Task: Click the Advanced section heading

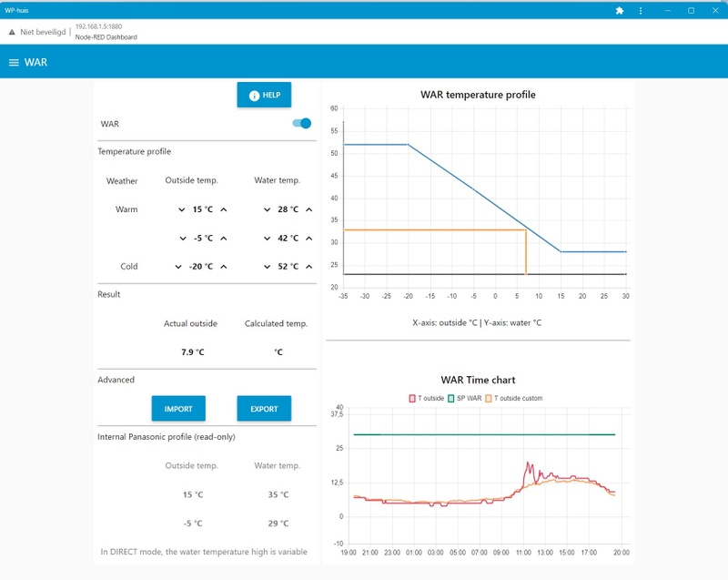Action: (x=116, y=380)
